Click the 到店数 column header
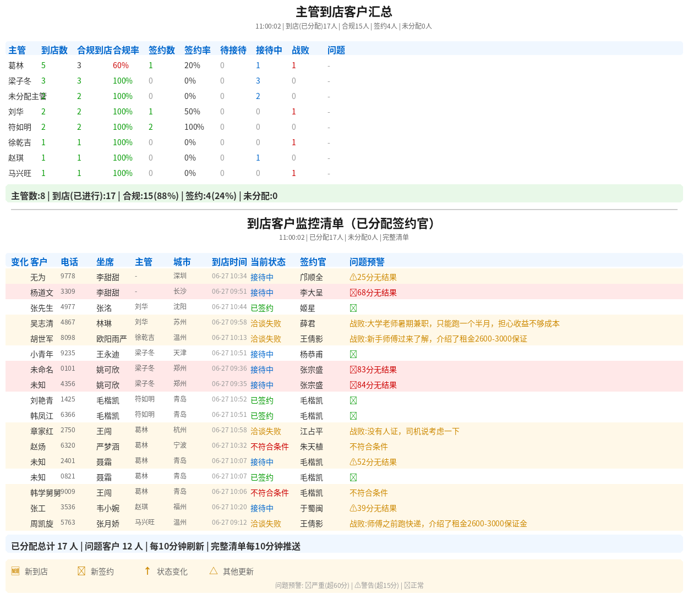 click(x=54, y=50)
